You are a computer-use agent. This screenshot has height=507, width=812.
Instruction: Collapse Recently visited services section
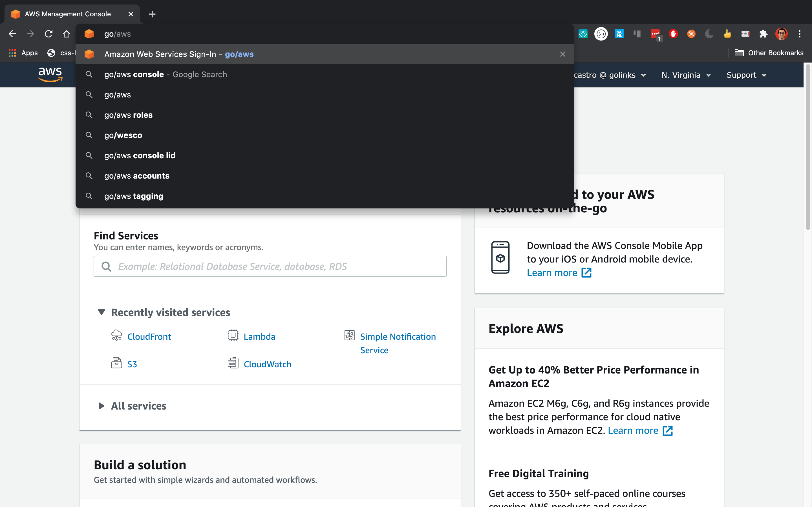pos(101,312)
